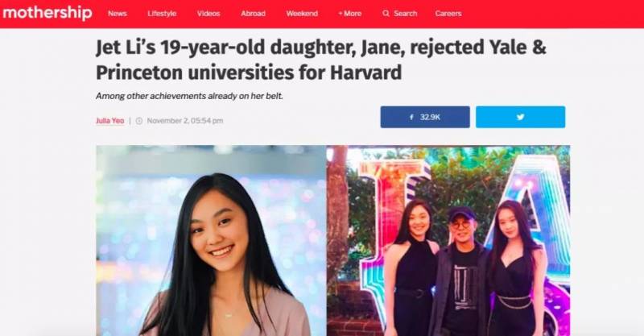This screenshot has width=644, height=336.
Task: Open the News menu item
Action: (x=117, y=14)
